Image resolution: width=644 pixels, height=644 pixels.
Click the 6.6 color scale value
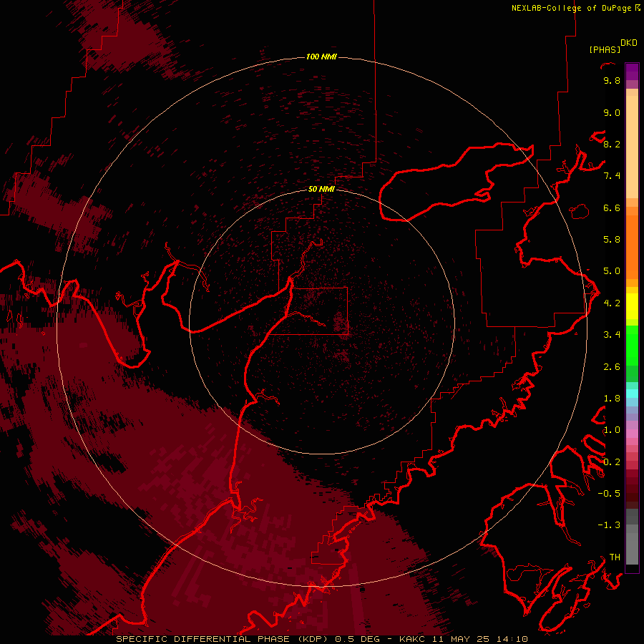click(612, 208)
